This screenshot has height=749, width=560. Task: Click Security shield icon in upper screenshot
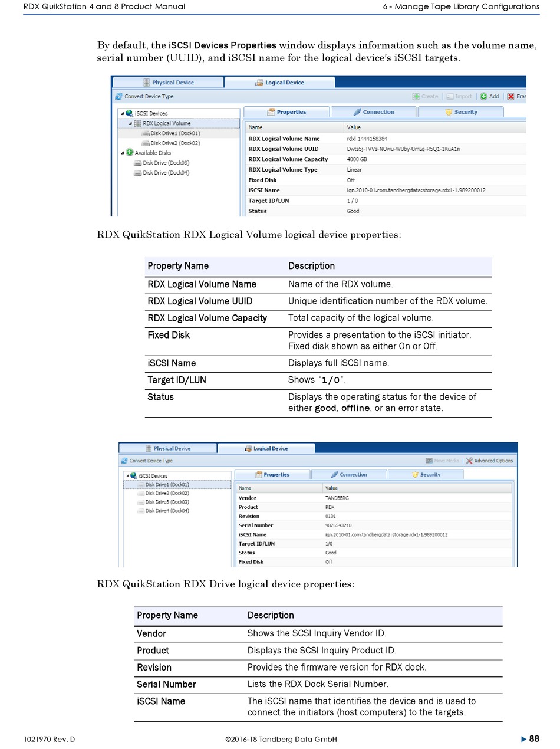tap(449, 112)
